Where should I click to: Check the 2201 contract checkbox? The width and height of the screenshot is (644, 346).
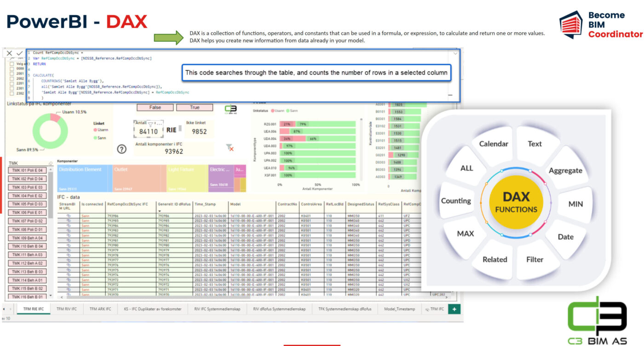pos(12,83)
